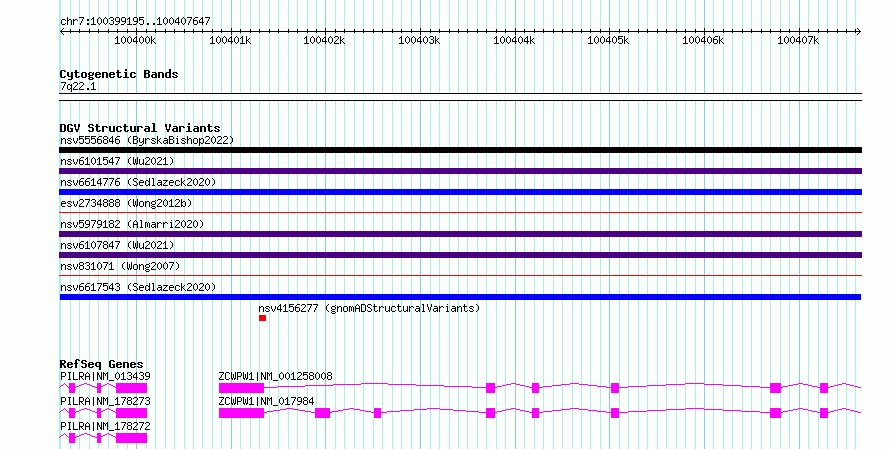Click the 100401k ruler tick label
Viewport: 890px width, 449px height.
(x=230, y=40)
